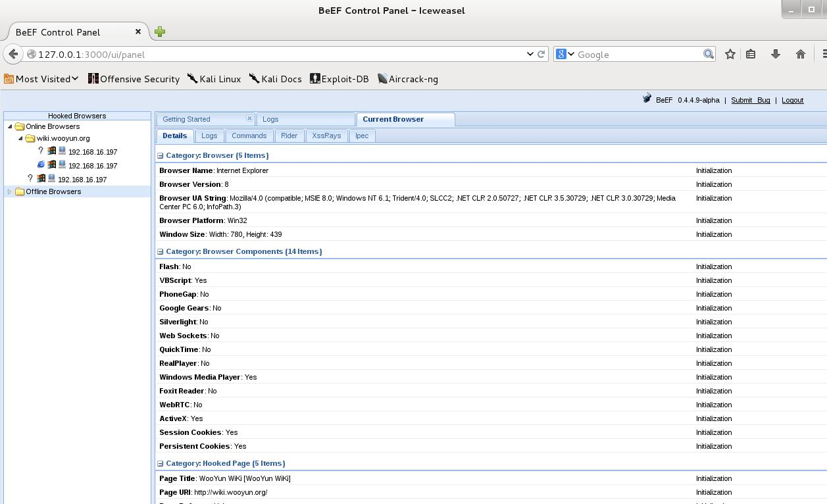Close the BeEF Control Panel browser tab
Image resolution: width=827 pixels, height=504 pixels.
click(x=138, y=31)
